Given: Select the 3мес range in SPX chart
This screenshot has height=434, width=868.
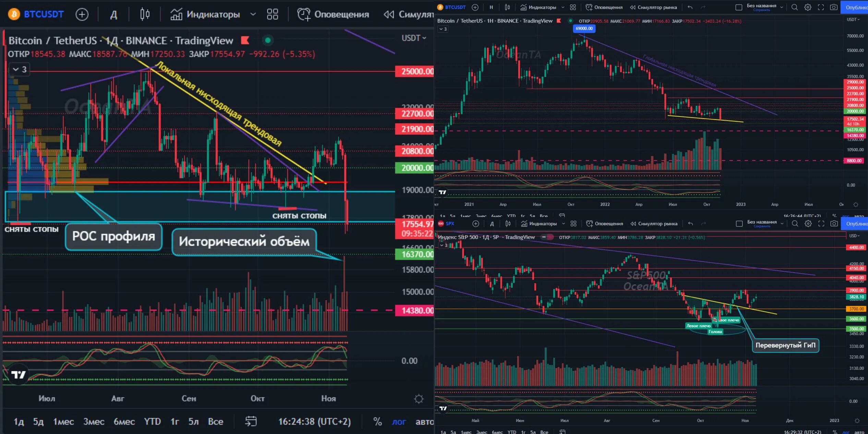Looking at the screenshot, I should pyautogui.click(x=482, y=432).
